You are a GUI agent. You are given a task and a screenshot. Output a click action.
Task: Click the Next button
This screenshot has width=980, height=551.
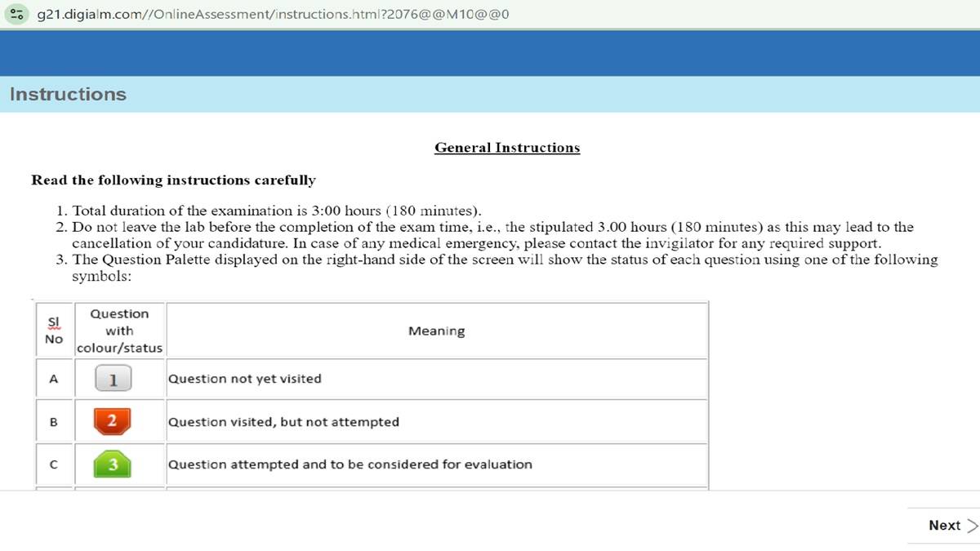(x=945, y=526)
